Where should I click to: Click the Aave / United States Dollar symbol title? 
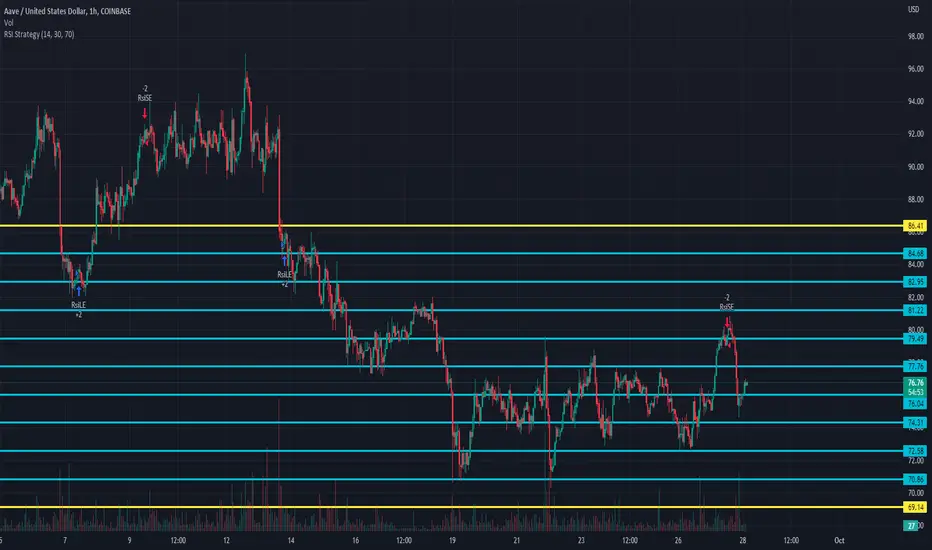pyautogui.click(x=67, y=11)
